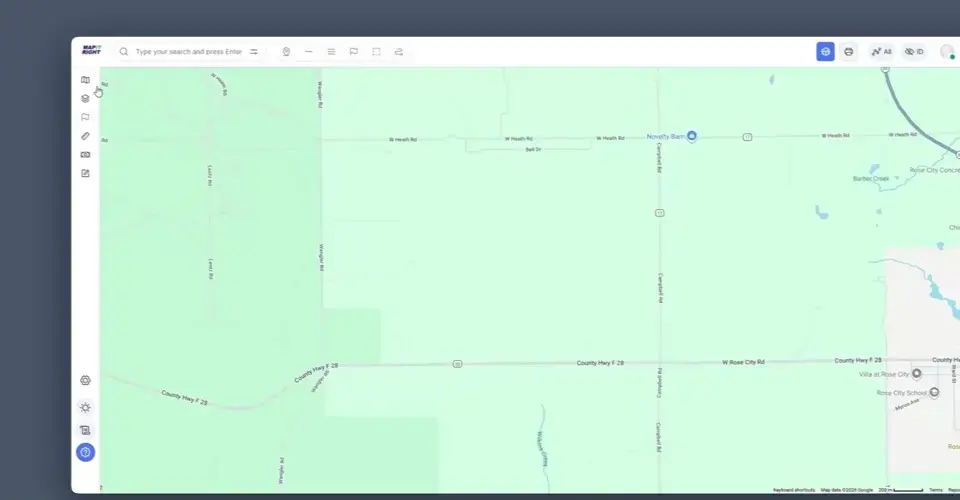This screenshot has width=960, height=500.
Task: Open the settings gear in sidebar
Action: click(x=85, y=380)
